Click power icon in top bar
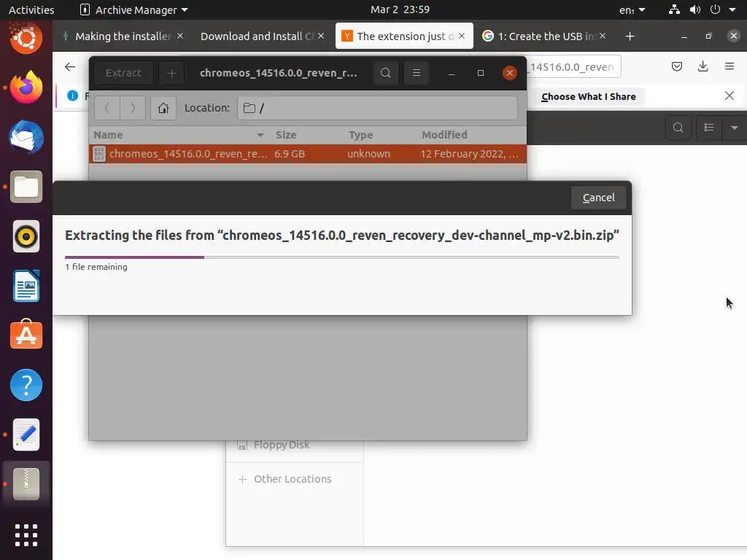The width and height of the screenshot is (747, 560). [x=715, y=9]
